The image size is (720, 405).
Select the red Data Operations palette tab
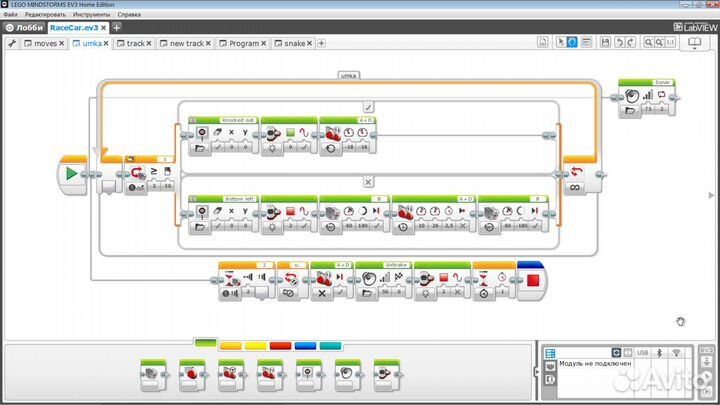tap(280, 346)
